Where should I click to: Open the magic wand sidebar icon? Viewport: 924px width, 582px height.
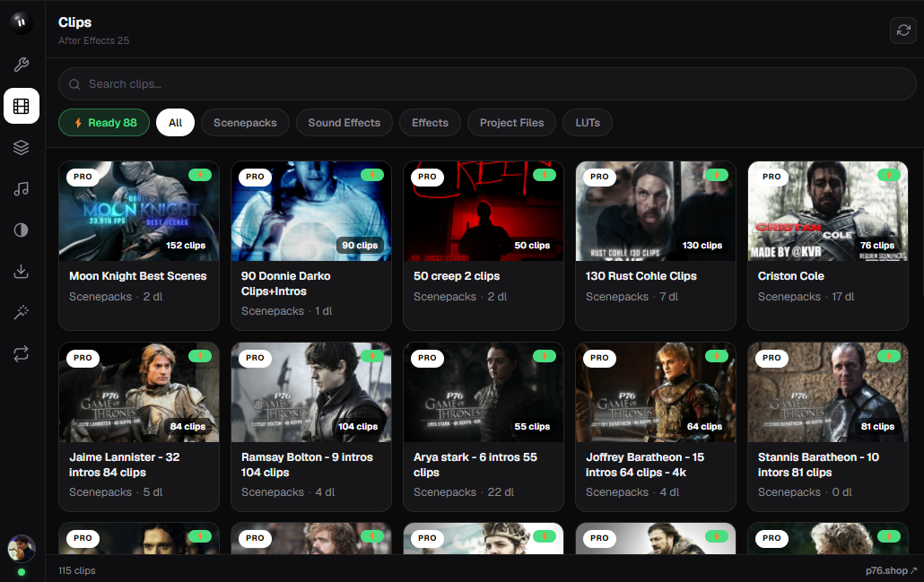coord(22,312)
